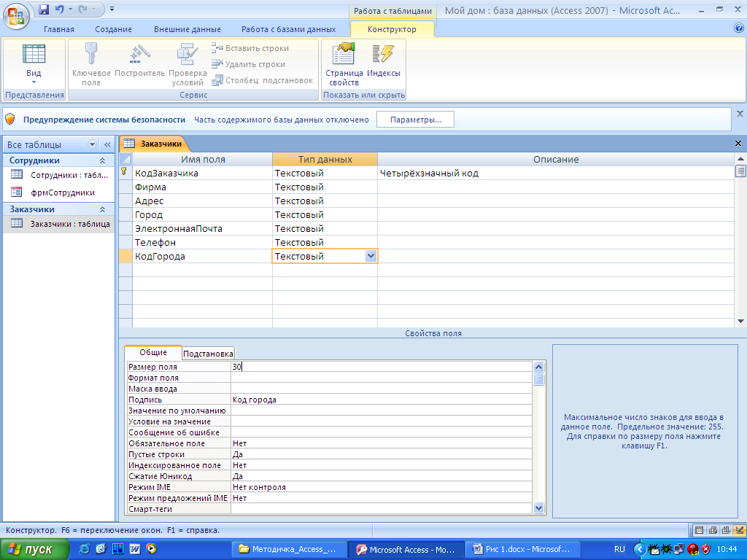
Task: Click the Маска ввода property field
Action: [381, 389]
